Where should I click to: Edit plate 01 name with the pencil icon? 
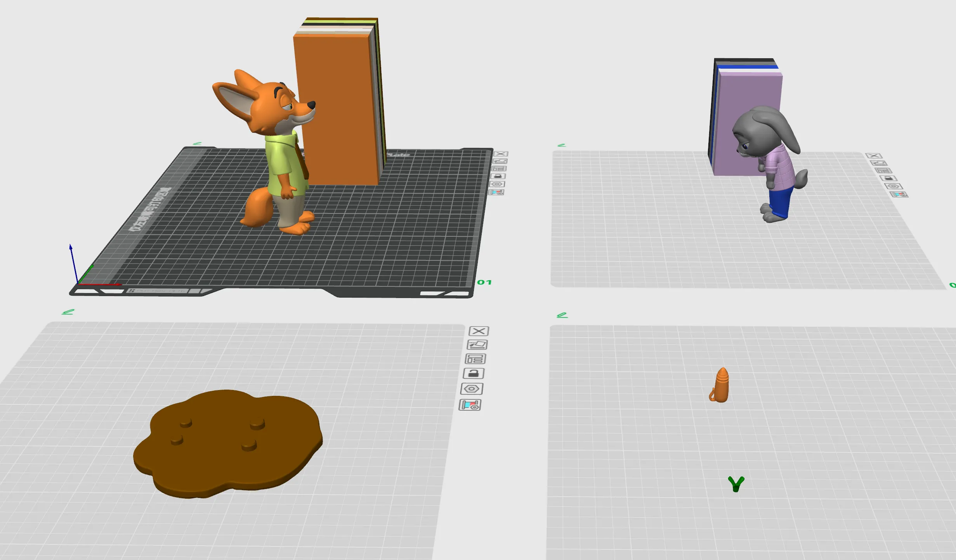(x=198, y=144)
